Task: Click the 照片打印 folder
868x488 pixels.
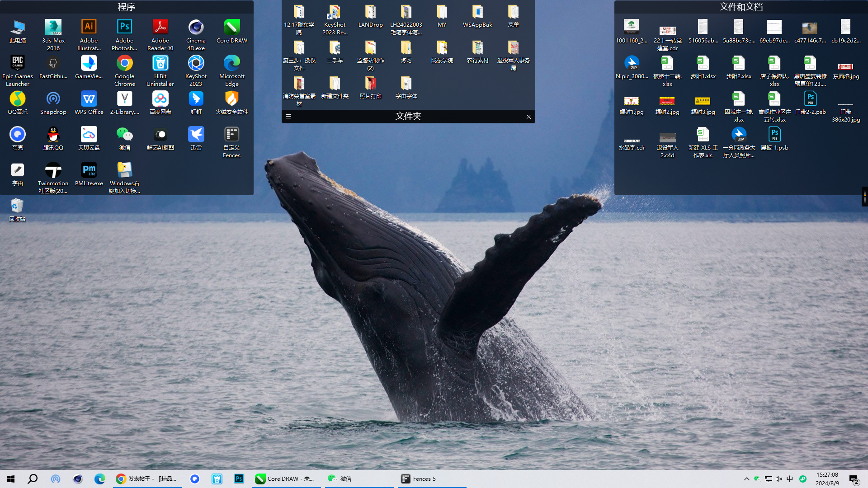Action: click(371, 88)
